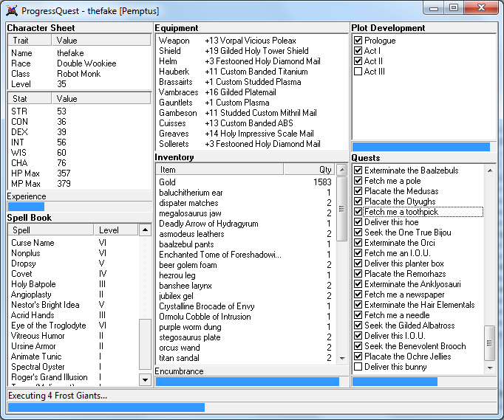This screenshot has height=420, width=504.
Task: Click Quests list scroll up arrow
Action: coord(490,171)
